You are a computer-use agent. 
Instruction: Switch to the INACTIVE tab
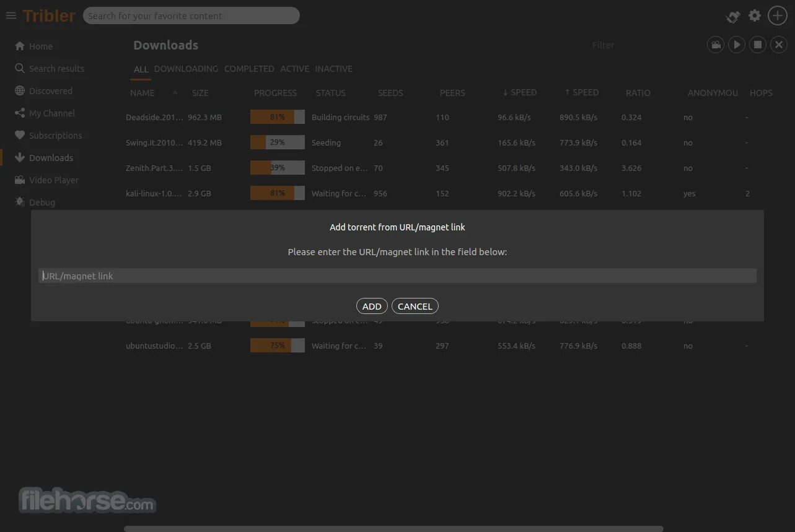click(x=333, y=69)
